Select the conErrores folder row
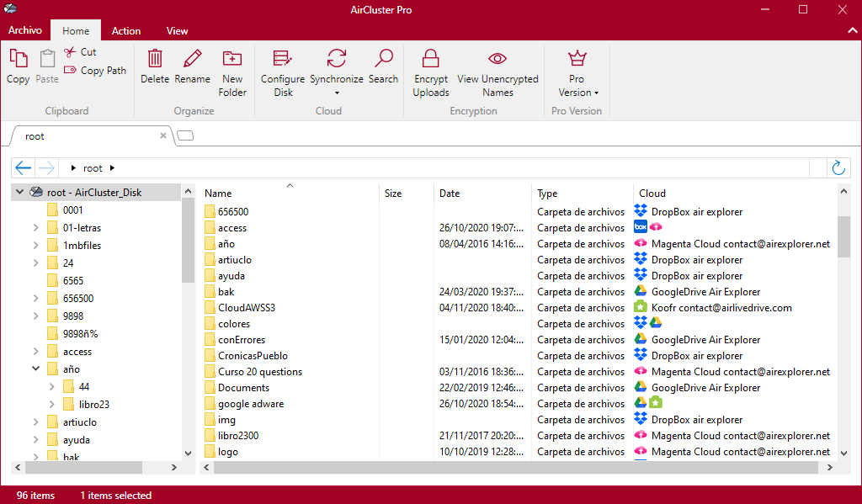This screenshot has width=862, height=504. pos(242,340)
